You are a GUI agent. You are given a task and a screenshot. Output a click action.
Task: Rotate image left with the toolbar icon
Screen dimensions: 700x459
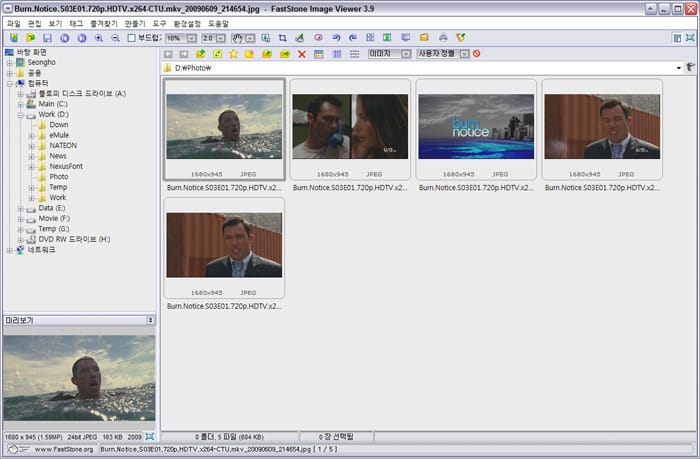(336, 38)
